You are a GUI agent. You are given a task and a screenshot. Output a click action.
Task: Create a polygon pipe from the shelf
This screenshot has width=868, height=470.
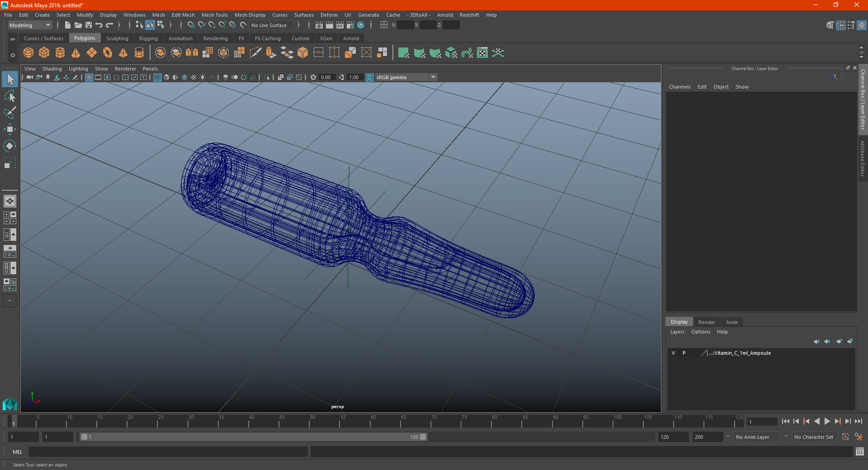(x=139, y=53)
